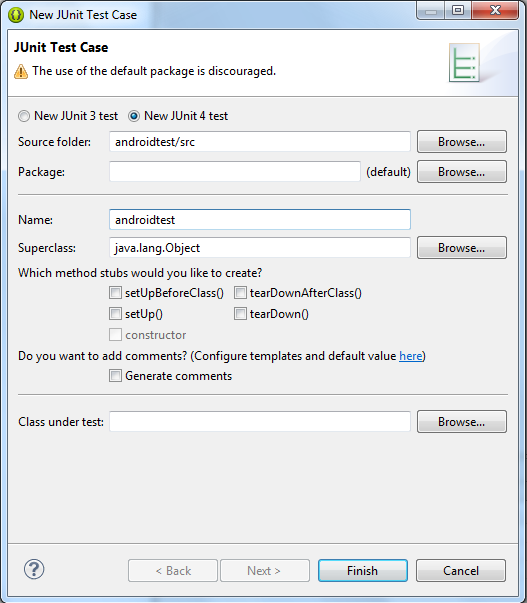The height and width of the screenshot is (603, 527).
Task: Browse for the superclass
Action: click(462, 248)
